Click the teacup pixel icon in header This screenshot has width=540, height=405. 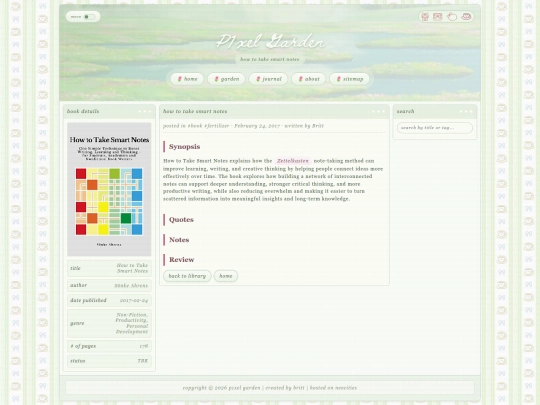pos(466,17)
